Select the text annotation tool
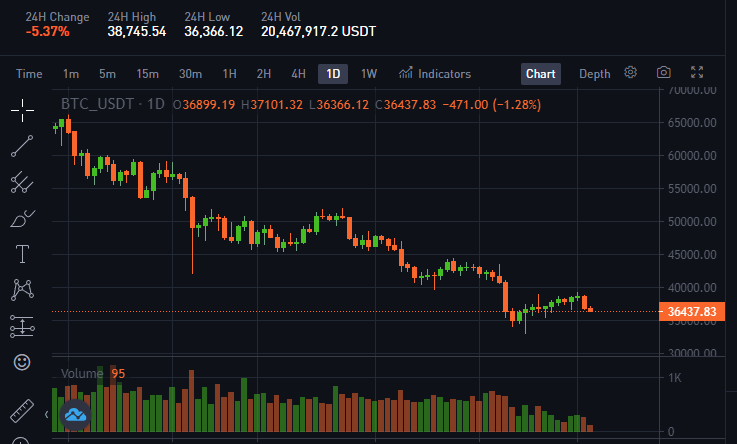Image resolution: width=737 pixels, height=444 pixels. click(x=22, y=254)
